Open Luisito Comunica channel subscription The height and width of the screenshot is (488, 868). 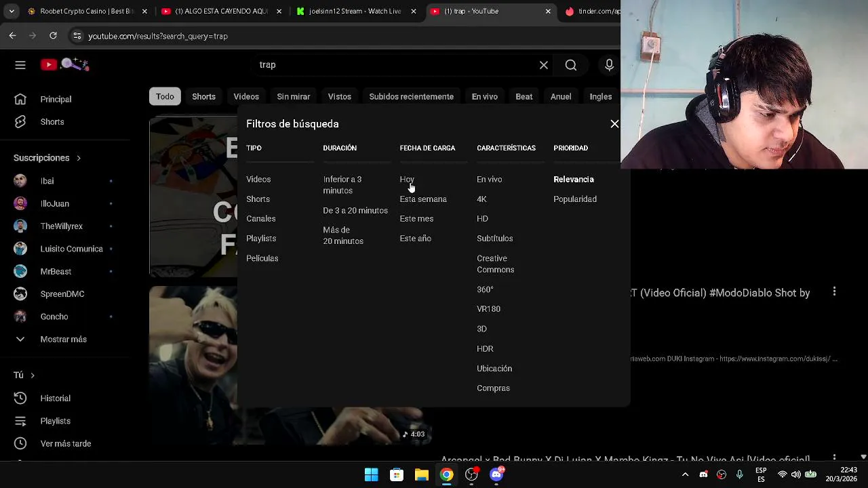point(71,249)
